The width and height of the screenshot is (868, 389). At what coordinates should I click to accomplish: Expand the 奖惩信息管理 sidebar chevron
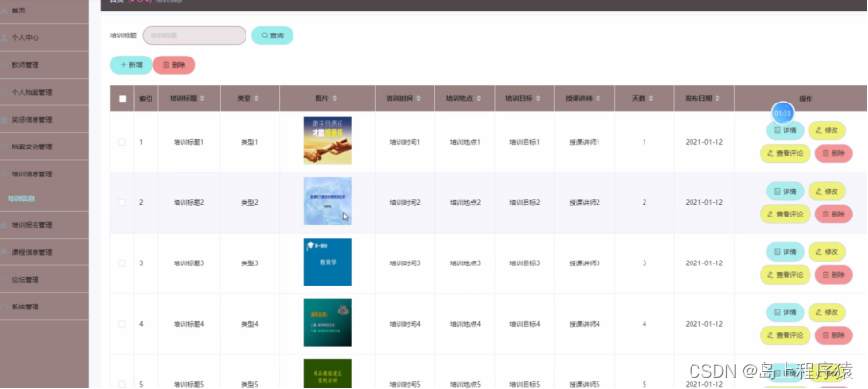[78, 120]
